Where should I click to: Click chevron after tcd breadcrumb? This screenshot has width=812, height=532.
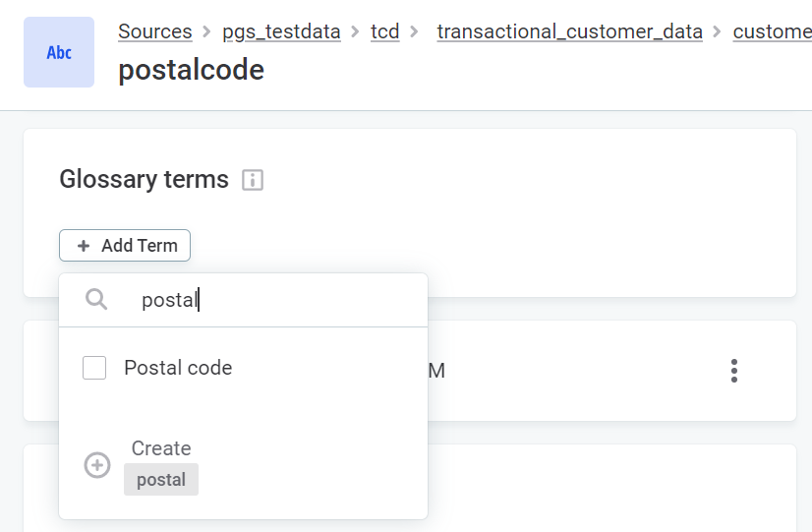tap(414, 31)
